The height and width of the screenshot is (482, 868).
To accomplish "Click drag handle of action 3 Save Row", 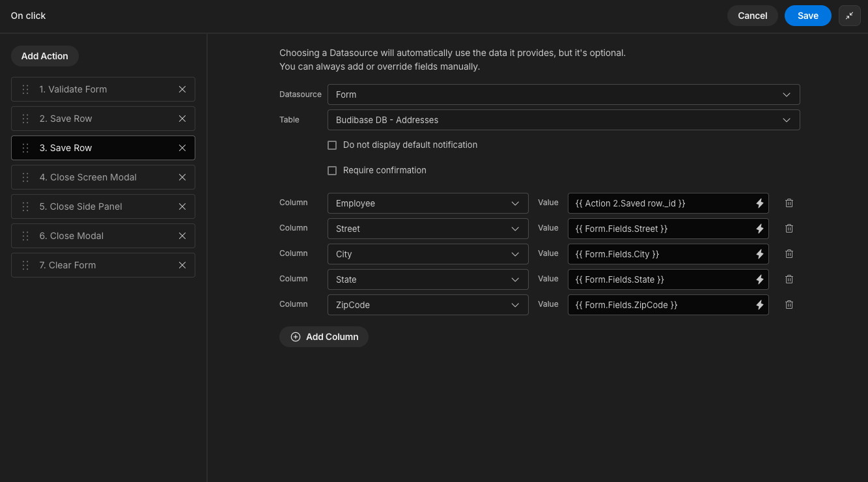I will click(25, 148).
